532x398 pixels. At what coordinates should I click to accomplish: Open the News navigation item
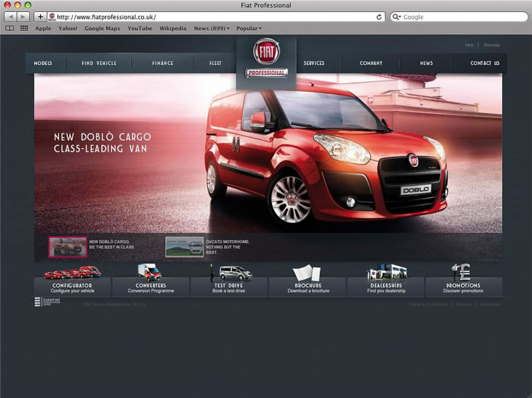(427, 63)
